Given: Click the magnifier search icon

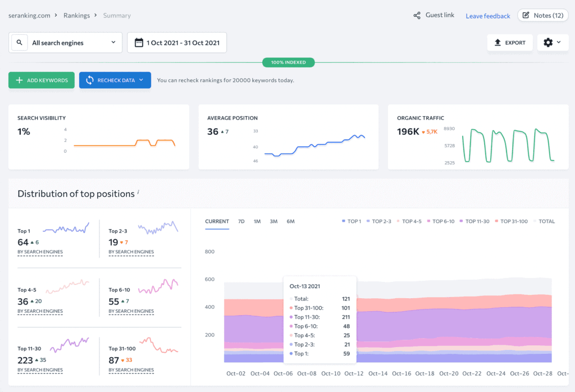Looking at the screenshot, I should (20, 43).
